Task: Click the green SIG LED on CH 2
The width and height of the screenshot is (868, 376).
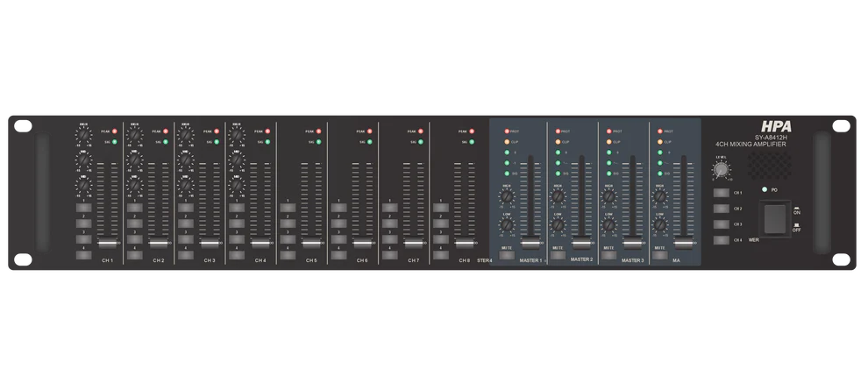Action: [166, 142]
